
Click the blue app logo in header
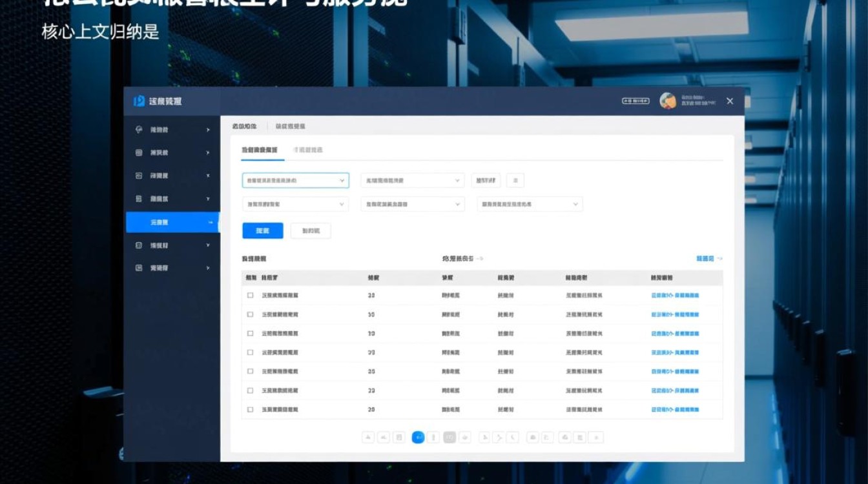click(x=139, y=101)
